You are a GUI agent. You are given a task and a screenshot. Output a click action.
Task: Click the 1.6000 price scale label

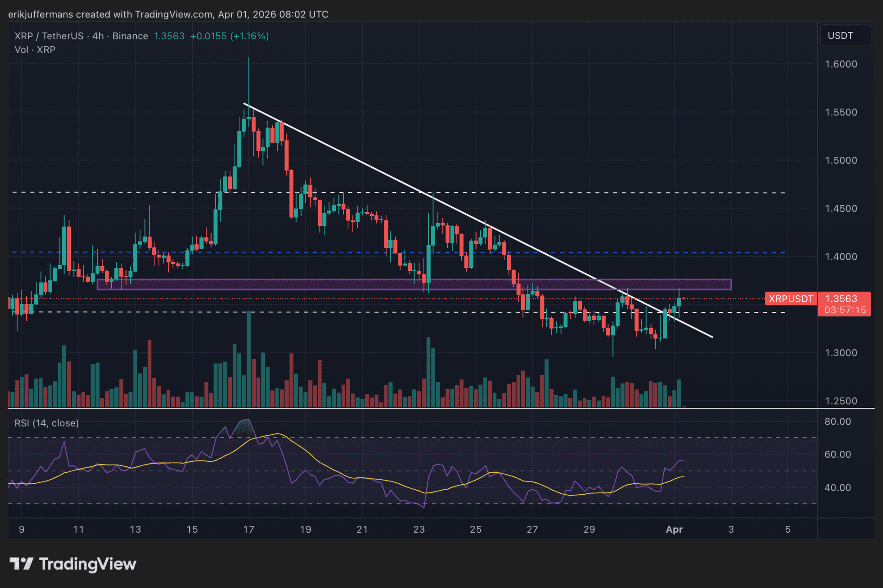click(x=840, y=64)
